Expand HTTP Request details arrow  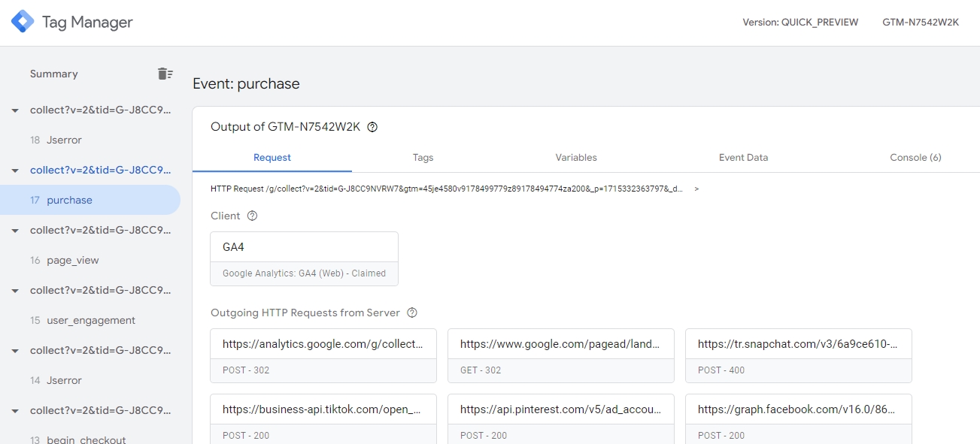[696, 189]
